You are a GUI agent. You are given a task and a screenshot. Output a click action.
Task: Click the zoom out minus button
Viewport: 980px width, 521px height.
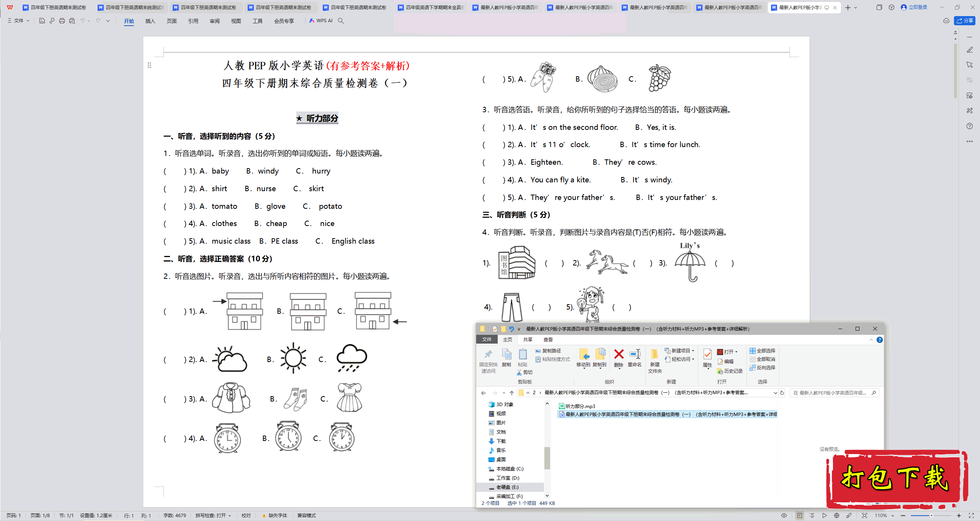[x=903, y=516]
